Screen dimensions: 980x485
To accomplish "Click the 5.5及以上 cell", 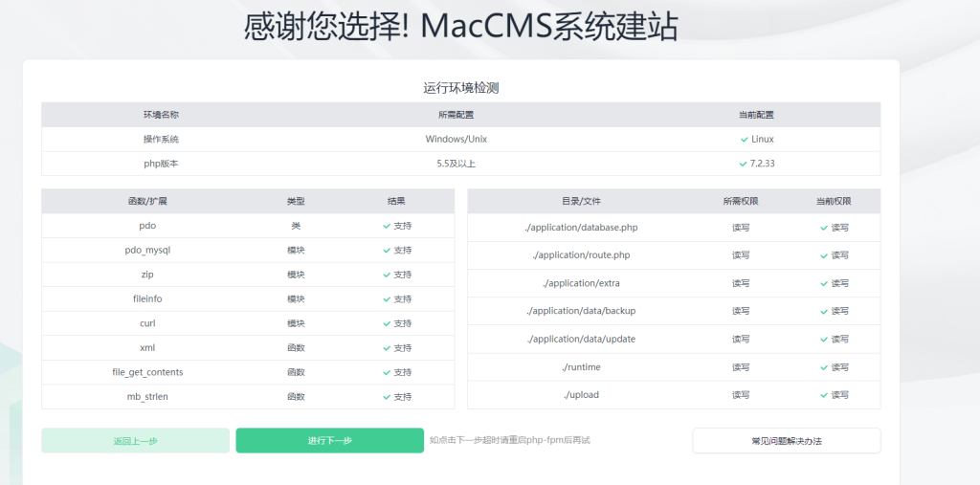I will point(457,164).
